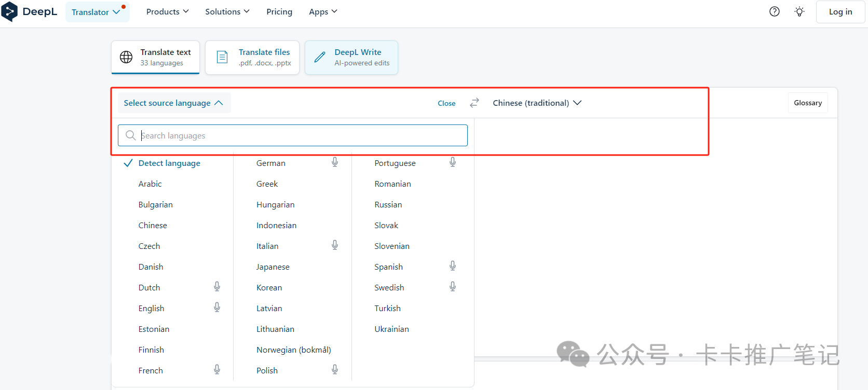The width and height of the screenshot is (868, 390).
Task: Select the checked Detect language option
Action: [169, 163]
